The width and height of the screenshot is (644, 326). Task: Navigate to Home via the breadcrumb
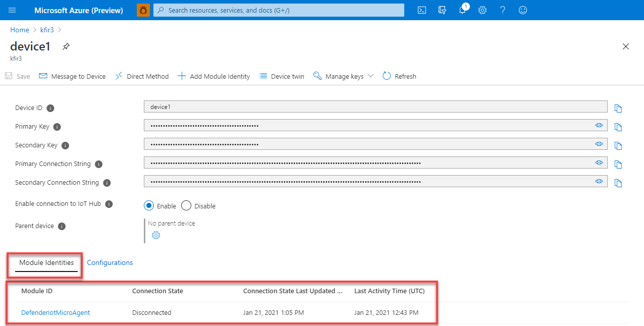(20, 30)
